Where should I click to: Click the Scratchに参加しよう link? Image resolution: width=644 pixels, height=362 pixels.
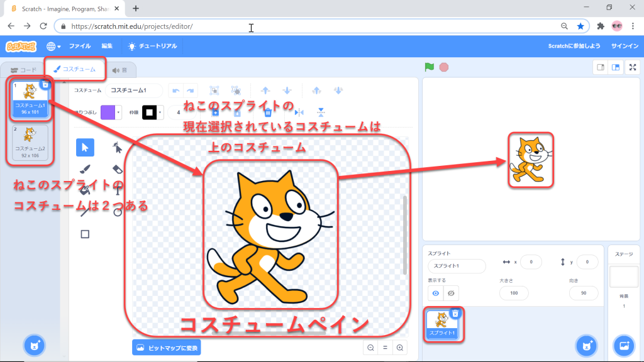(x=574, y=46)
